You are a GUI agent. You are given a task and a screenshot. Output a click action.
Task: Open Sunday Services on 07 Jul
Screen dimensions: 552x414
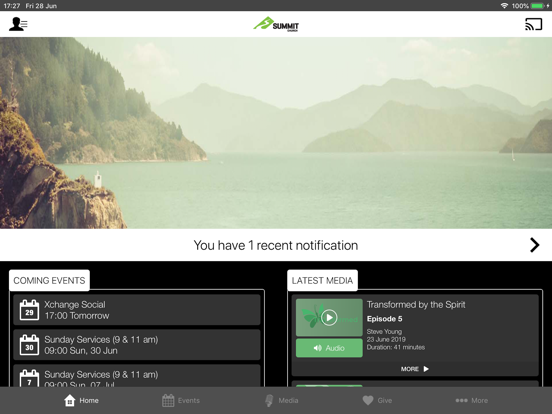(137, 376)
